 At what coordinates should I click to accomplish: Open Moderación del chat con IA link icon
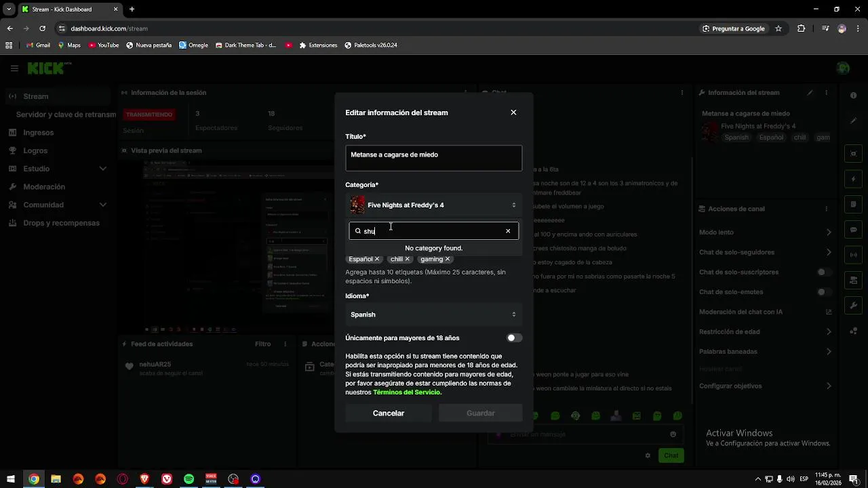(829, 312)
